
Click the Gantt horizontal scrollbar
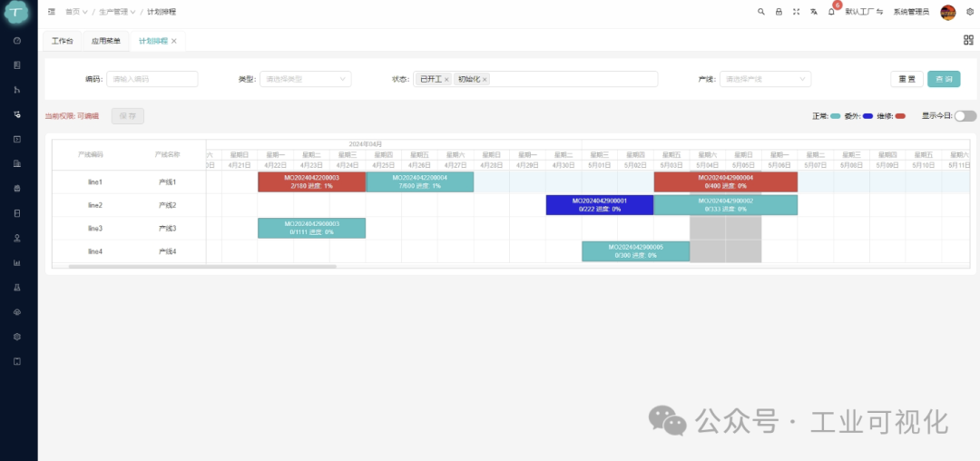[x=202, y=266]
